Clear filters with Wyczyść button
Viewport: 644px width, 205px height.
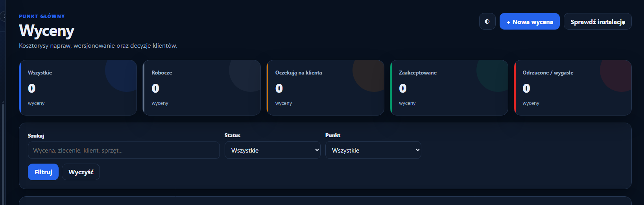click(81, 172)
